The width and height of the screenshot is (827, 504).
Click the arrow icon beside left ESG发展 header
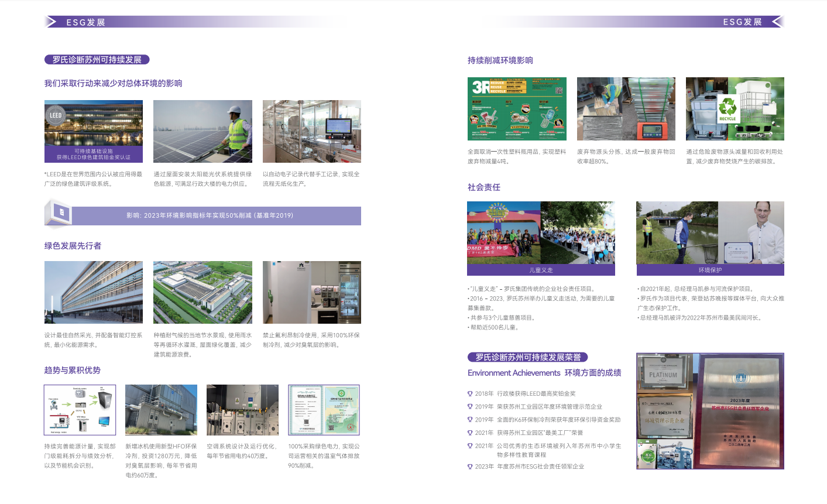tap(52, 22)
